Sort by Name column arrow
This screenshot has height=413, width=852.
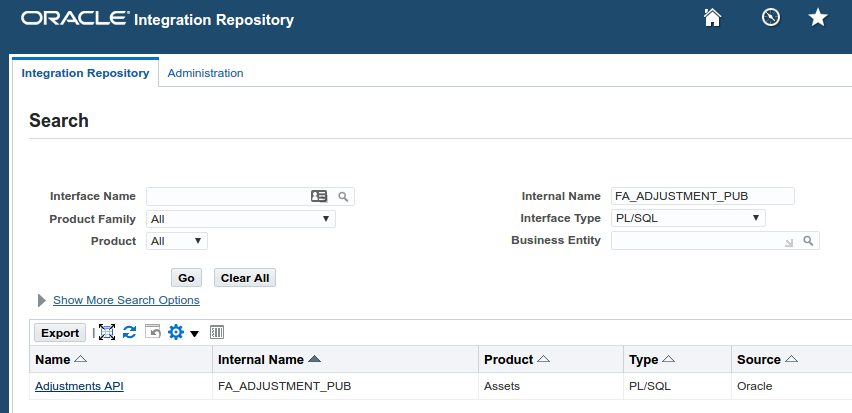point(80,359)
